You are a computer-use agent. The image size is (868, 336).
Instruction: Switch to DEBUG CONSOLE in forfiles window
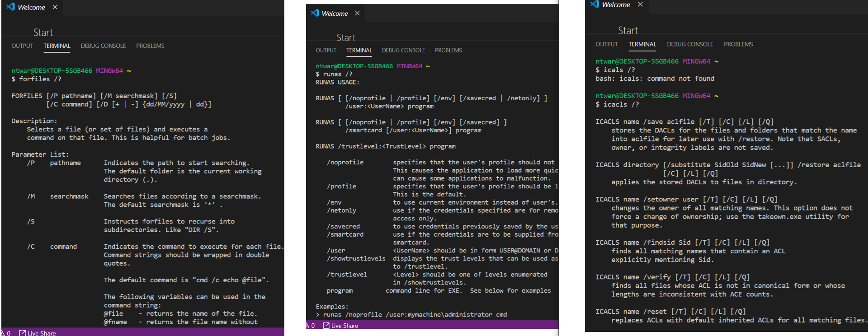point(103,46)
